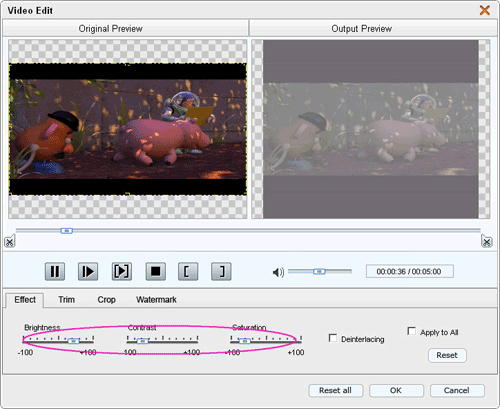Screen dimensions: 500x409
Task: Enable the Deinterlacing checkbox
Action: pyautogui.click(x=333, y=338)
